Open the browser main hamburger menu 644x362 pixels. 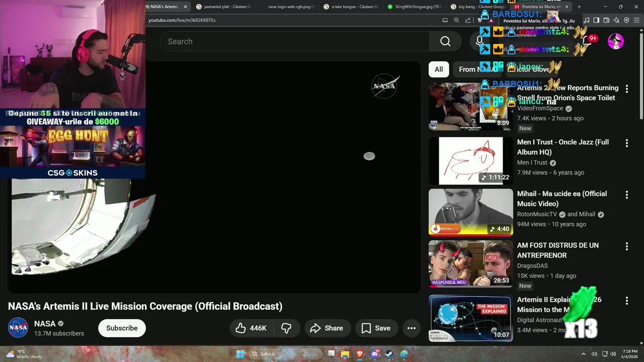click(x=637, y=20)
